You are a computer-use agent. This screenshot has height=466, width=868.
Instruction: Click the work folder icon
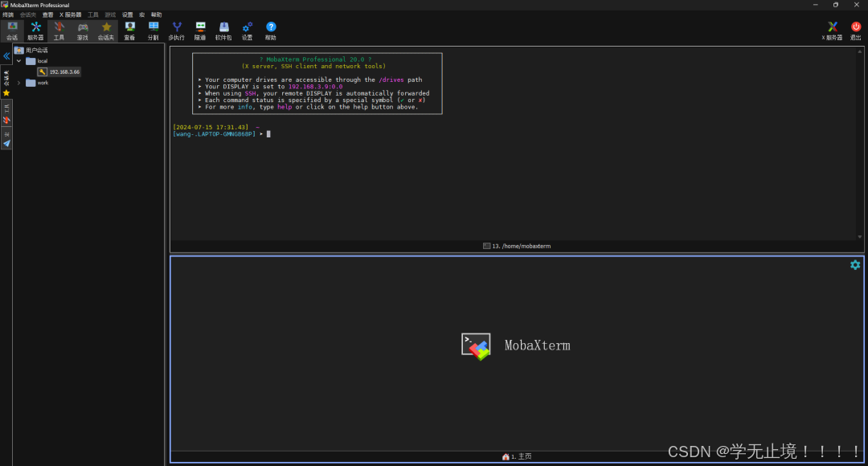[x=31, y=83]
